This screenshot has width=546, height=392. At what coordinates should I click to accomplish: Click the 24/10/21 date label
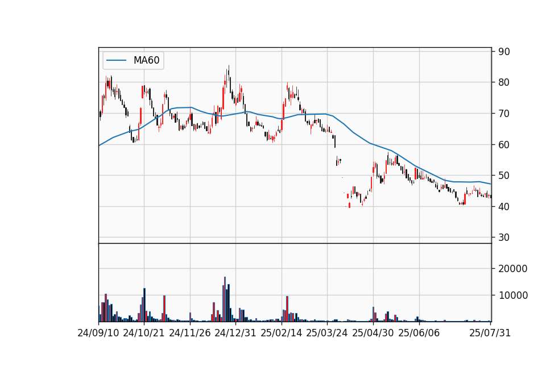point(144,333)
